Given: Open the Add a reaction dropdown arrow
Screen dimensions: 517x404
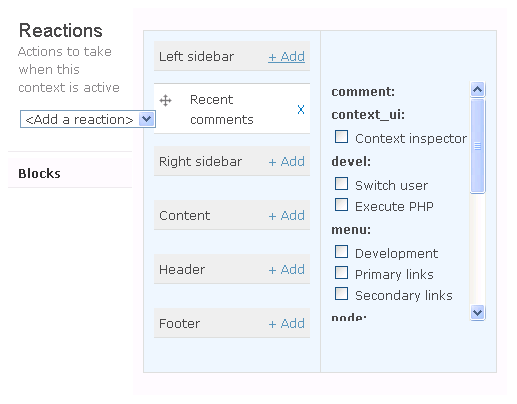Looking at the screenshot, I should 146,119.
